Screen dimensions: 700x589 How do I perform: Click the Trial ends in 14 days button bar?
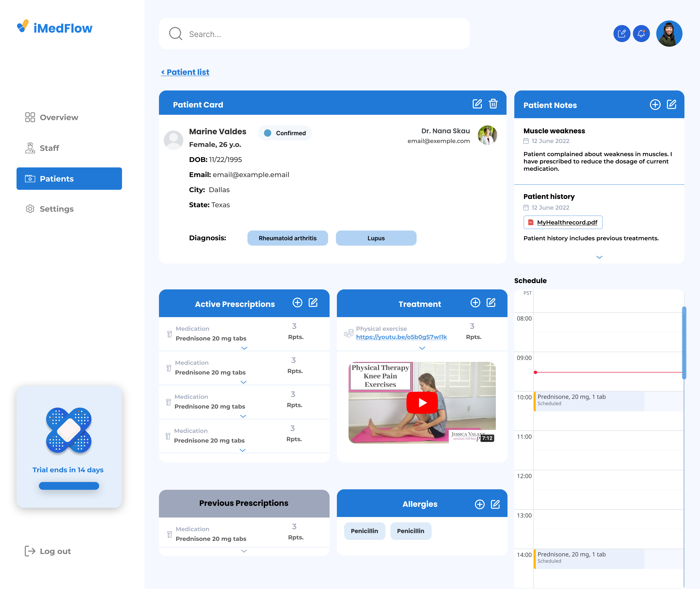[x=69, y=486]
